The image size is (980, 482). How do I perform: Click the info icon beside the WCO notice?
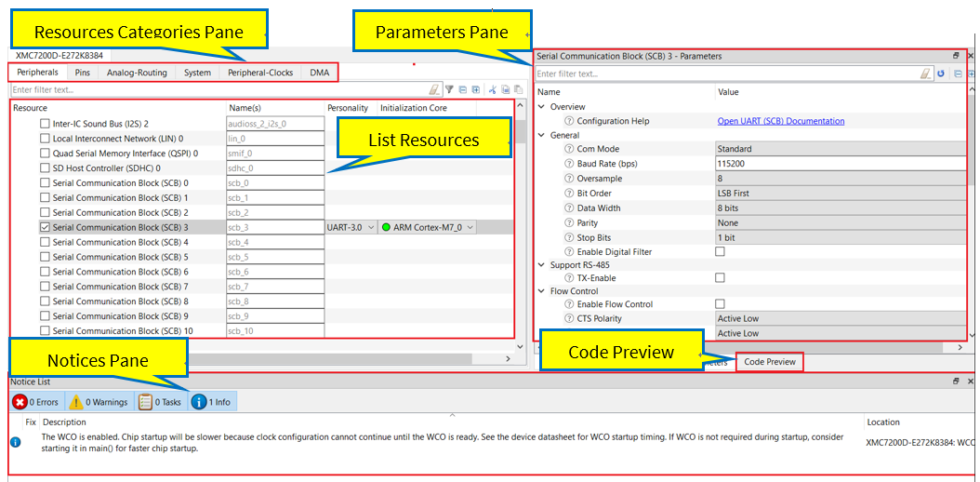pos(15,442)
